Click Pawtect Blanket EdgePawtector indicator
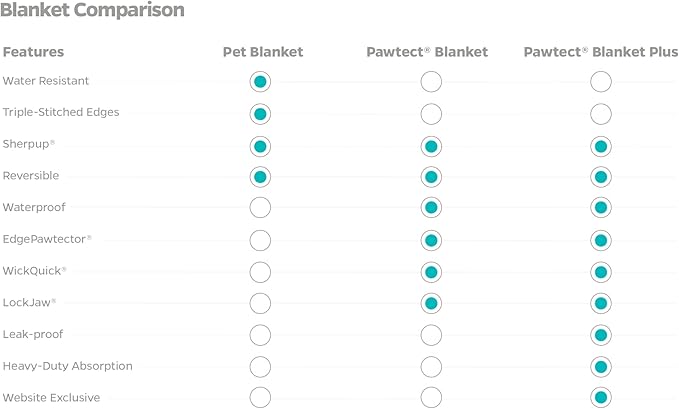Viewport: 679px width, 409px height. 431,240
